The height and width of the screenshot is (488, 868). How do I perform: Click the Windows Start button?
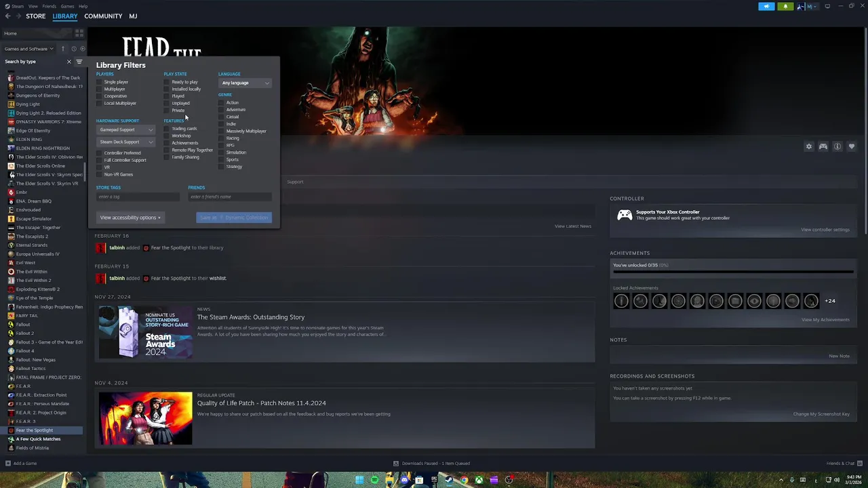[359, 481]
